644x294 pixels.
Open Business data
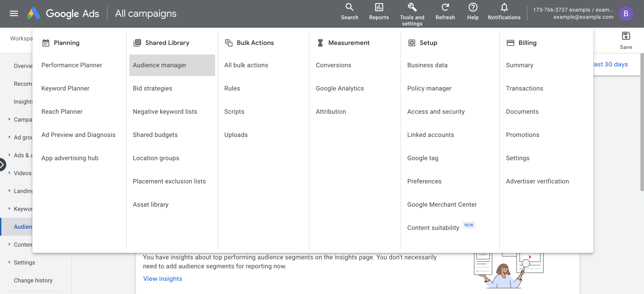point(427,65)
